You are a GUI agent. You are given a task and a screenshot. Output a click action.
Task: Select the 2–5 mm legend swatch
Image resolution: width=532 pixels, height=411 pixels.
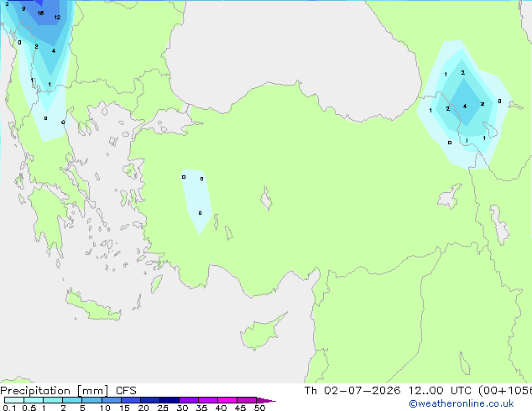(x=72, y=400)
